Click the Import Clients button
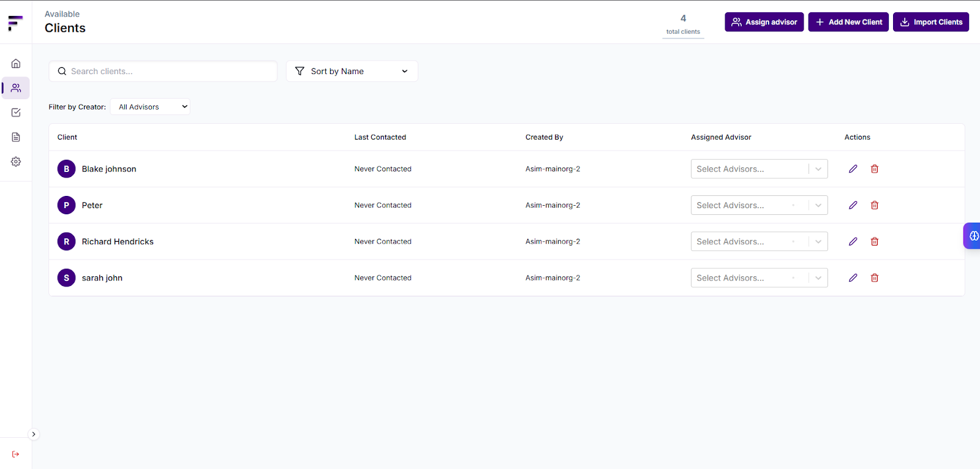 point(931,22)
